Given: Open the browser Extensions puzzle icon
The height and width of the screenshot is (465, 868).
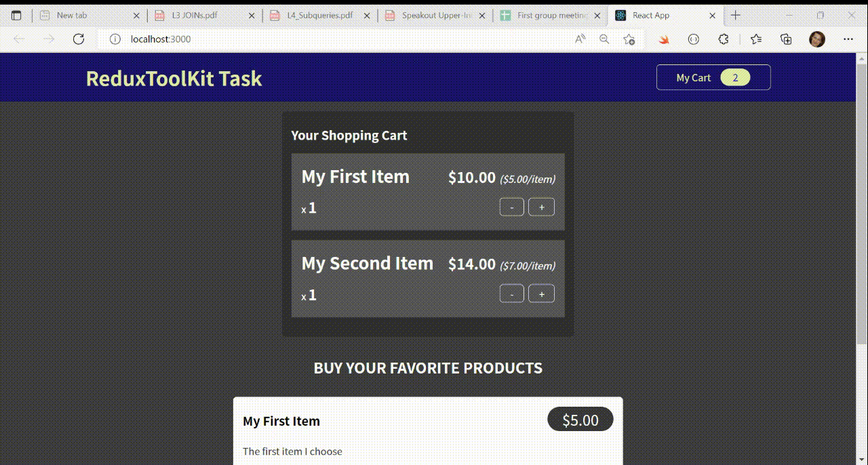Looking at the screenshot, I should tap(724, 39).
